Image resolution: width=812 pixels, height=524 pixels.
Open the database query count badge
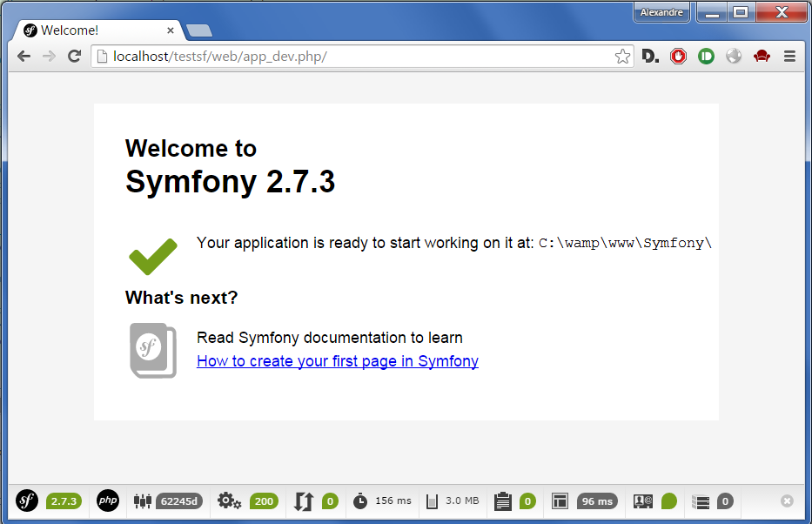pos(725,501)
